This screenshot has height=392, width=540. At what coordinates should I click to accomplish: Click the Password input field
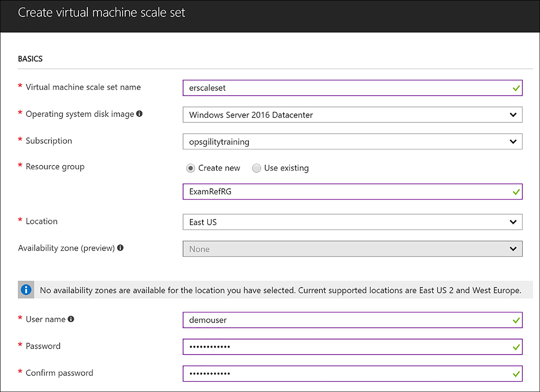[x=353, y=347]
